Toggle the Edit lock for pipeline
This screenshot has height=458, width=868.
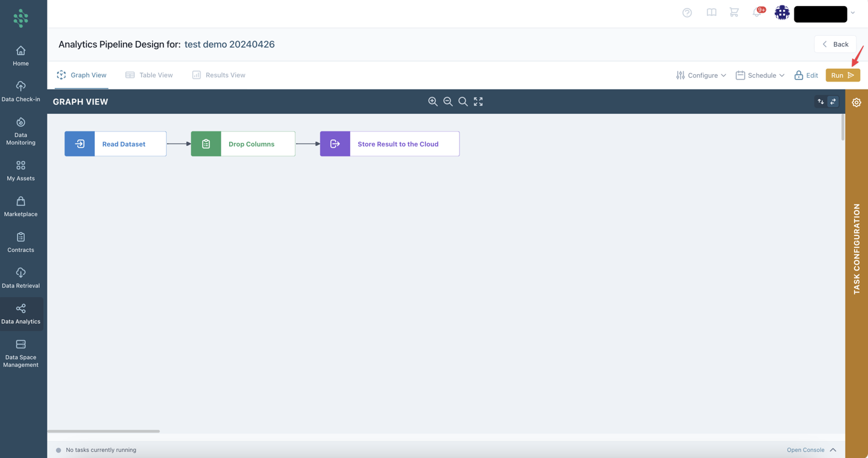pos(806,75)
